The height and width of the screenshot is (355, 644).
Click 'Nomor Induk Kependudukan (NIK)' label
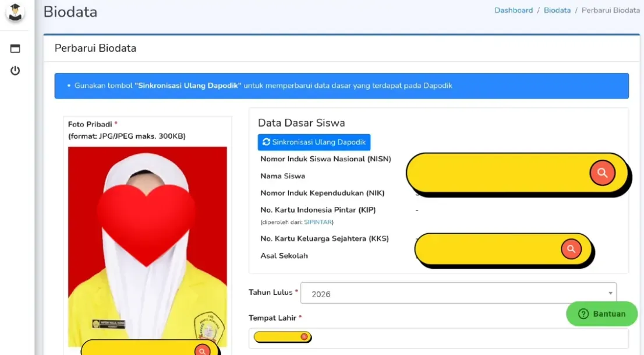pos(323,193)
